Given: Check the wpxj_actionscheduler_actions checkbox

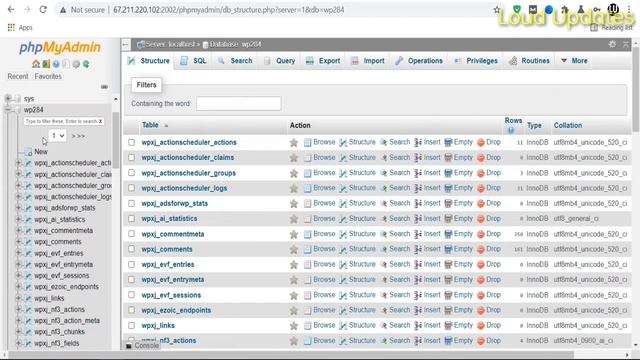Looking at the screenshot, I should pos(131,142).
